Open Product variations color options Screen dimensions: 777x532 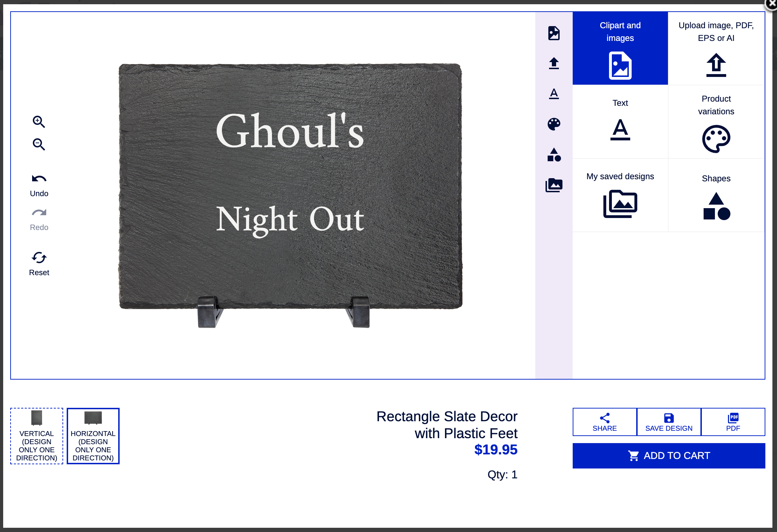tap(716, 122)
